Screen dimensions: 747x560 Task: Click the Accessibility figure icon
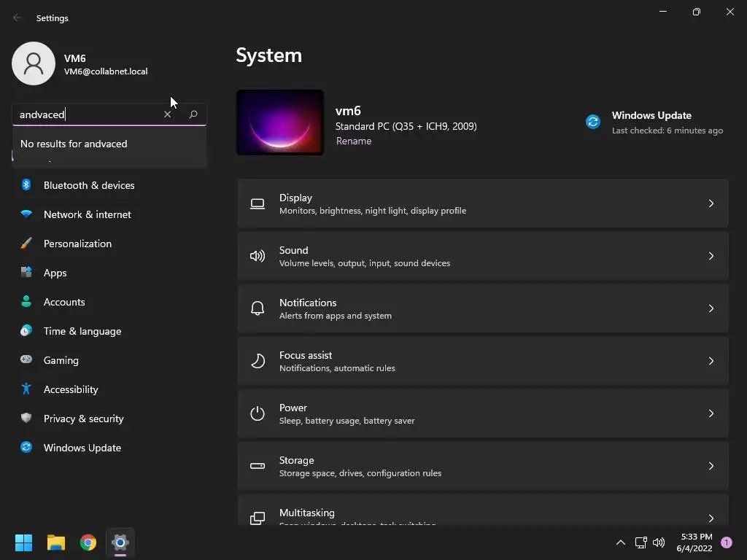coord(26,389)
